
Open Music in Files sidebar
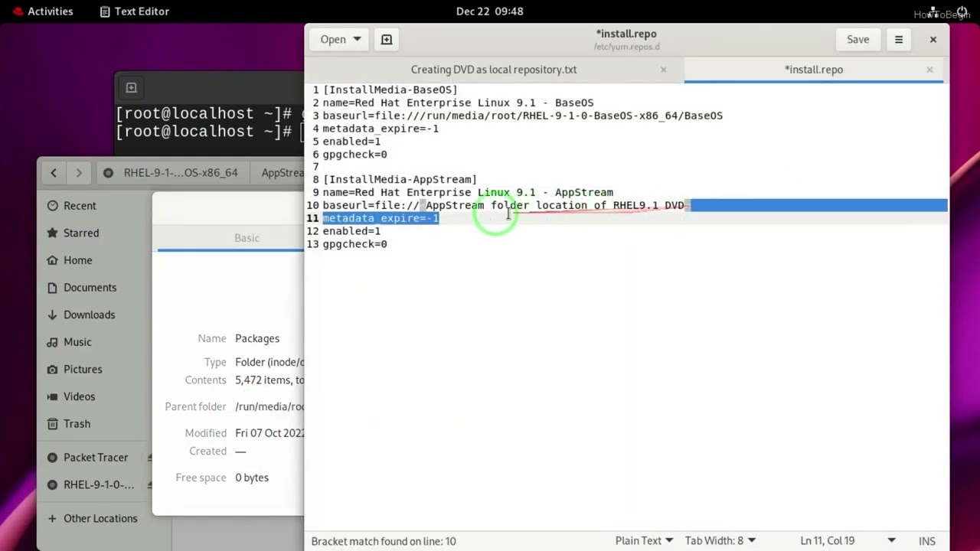click(77, 342)
